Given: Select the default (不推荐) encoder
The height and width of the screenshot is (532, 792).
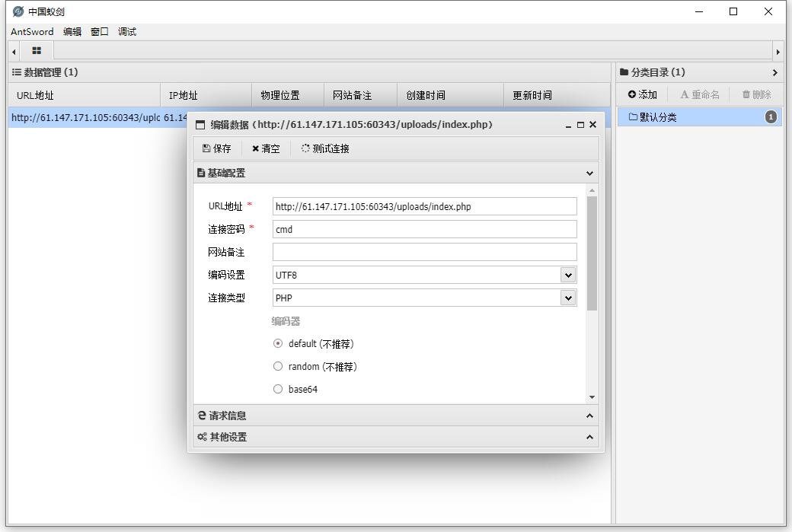Looking at the screenshot, I should pyautogui.click(x=278, y=344).
